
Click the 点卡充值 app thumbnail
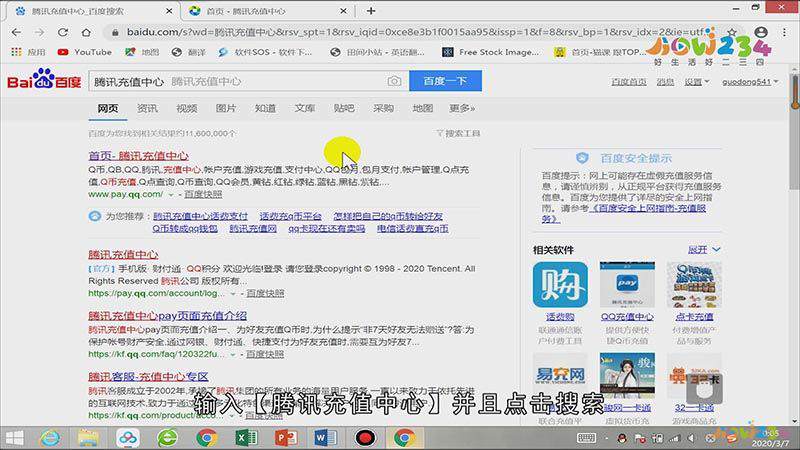click(x=694, y=285)
